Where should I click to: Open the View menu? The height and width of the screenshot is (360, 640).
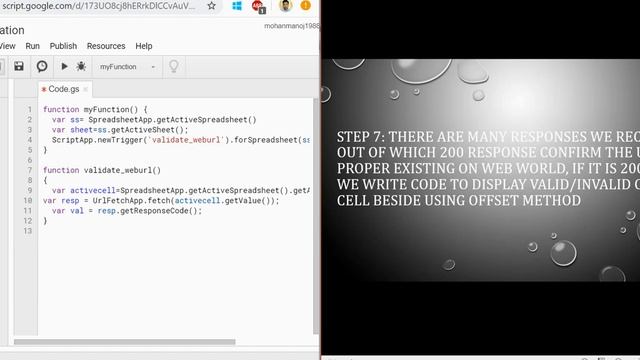[x=7, y=46]
